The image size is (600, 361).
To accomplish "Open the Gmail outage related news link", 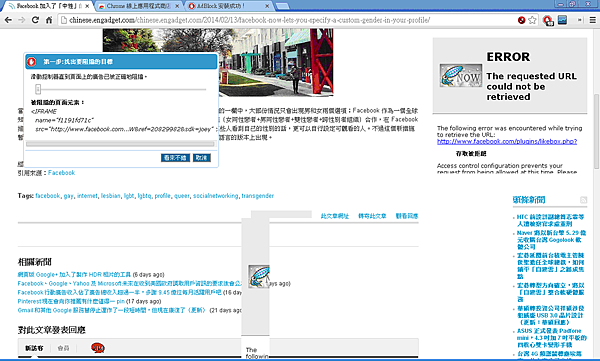I will pos(112,310).
